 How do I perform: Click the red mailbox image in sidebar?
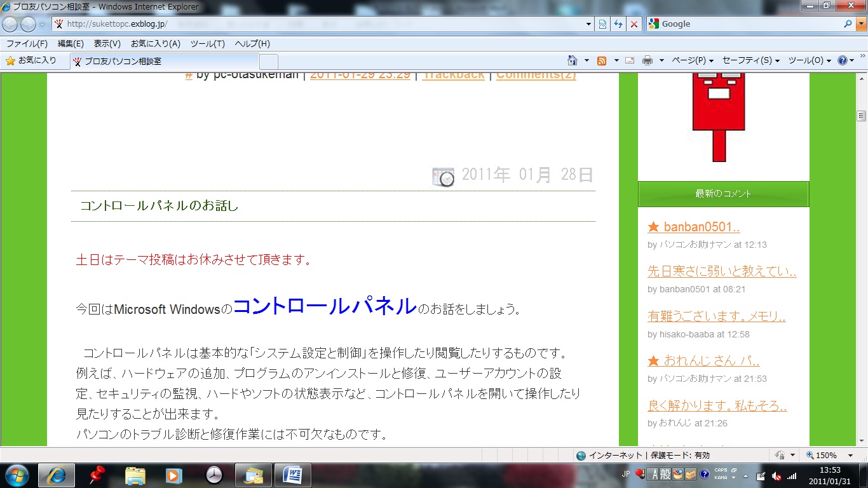pos(719,117)
